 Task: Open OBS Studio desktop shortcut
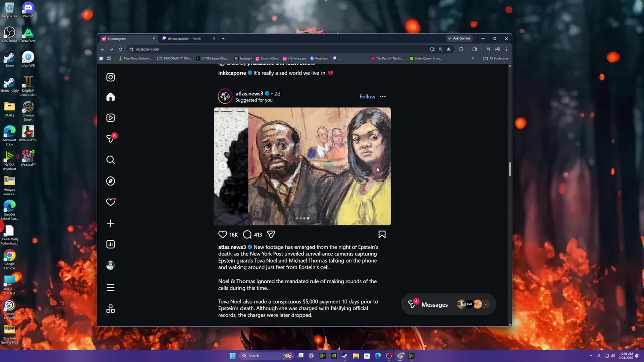(9, 34)
